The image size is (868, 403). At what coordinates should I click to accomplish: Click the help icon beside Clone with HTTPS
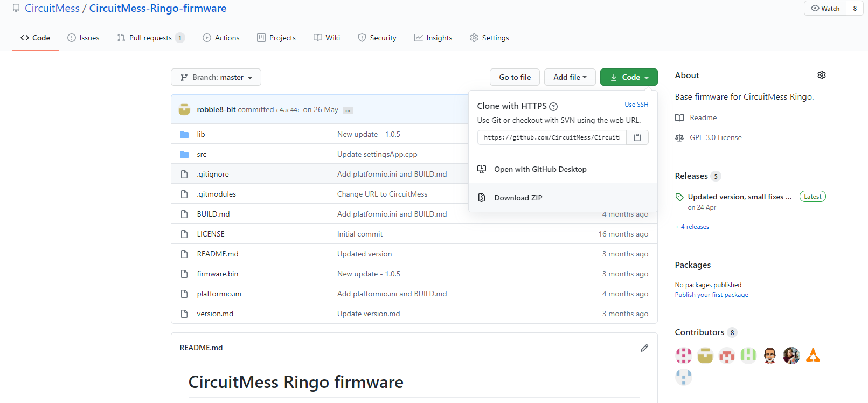(x=553, y=107)
